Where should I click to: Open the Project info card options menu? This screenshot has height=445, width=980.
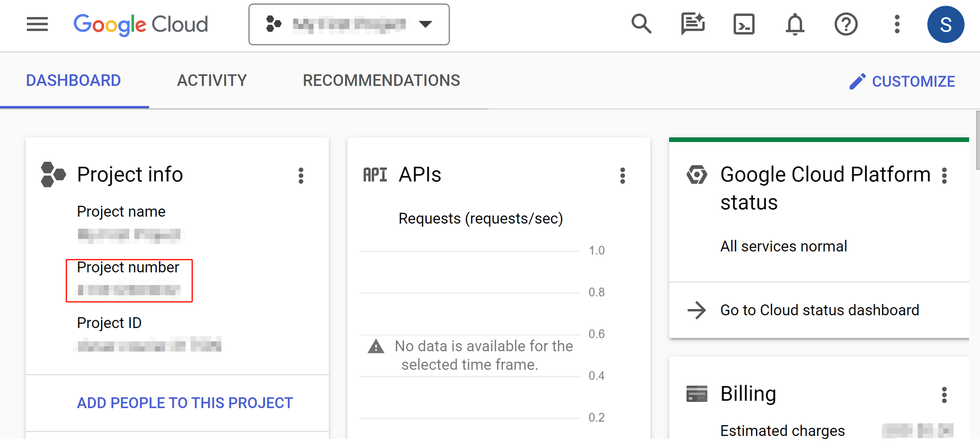pos(301,175)
